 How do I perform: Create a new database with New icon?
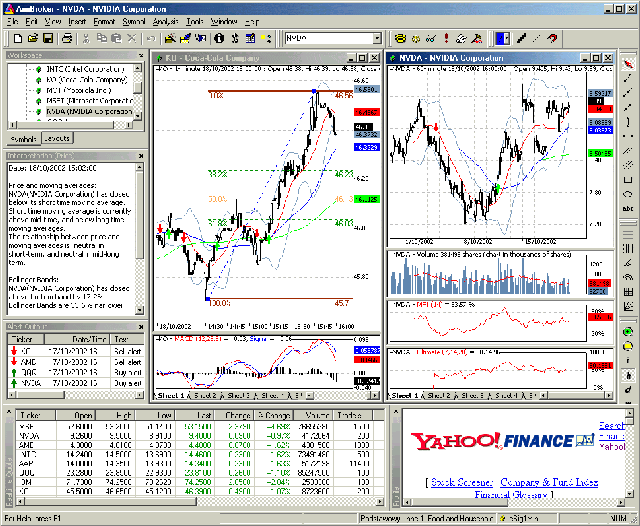point(18,38)
